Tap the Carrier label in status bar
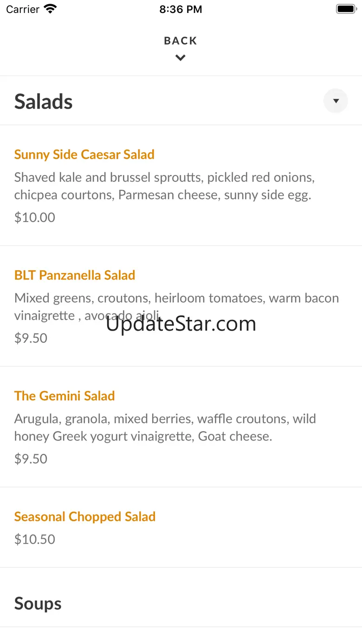Viewport: 362px width, 644px height. 23,9
